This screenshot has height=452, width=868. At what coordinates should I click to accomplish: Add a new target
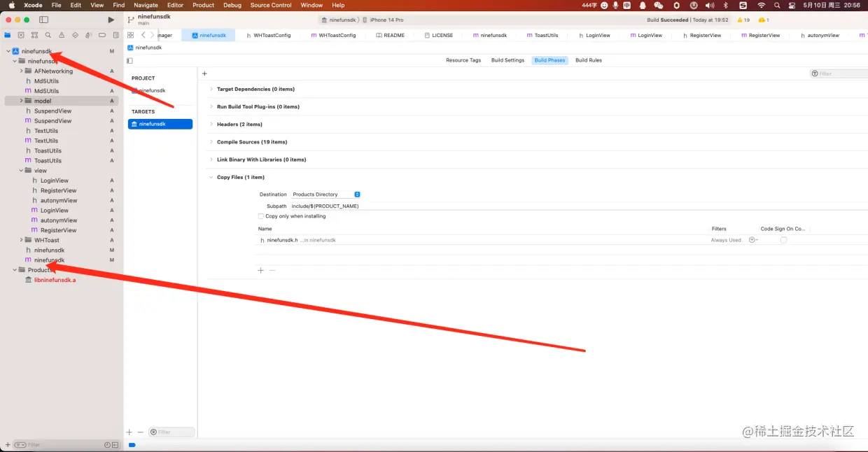(x=129, y=432)
